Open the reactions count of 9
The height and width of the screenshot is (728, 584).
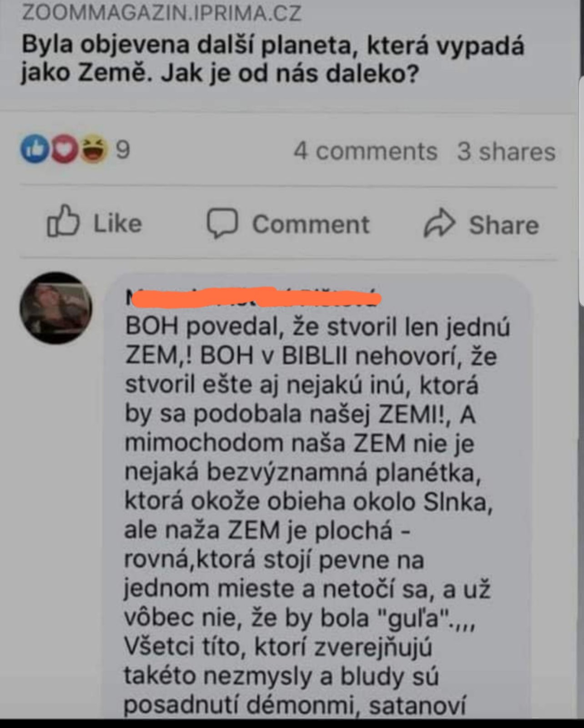pyautogui.click(x=123, y=150)
